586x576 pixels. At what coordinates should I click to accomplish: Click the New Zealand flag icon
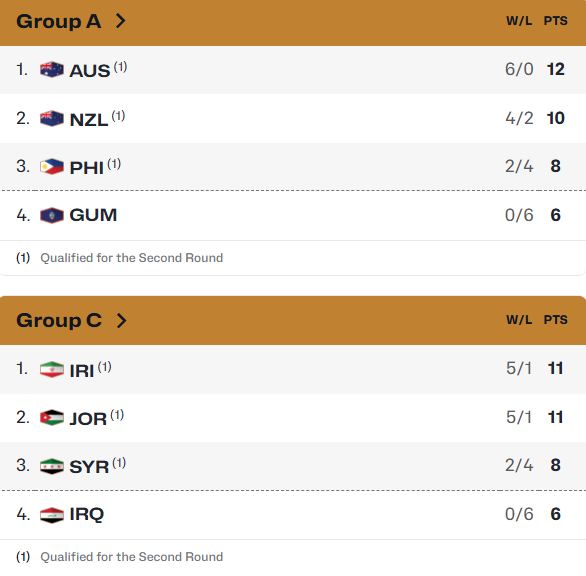(52, 118)
